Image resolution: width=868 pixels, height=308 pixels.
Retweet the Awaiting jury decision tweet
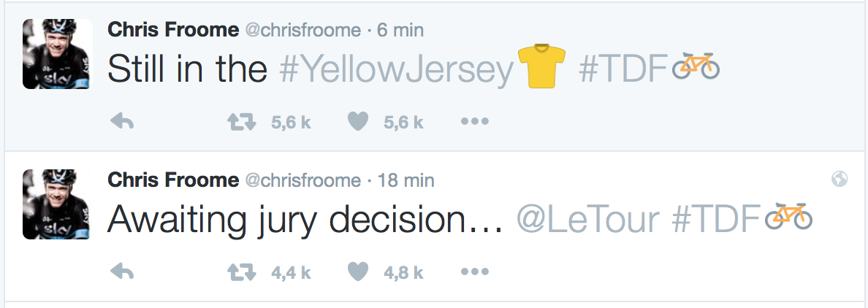242,272
